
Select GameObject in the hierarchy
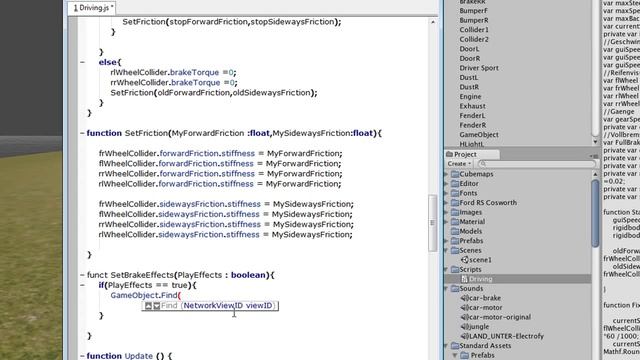(479, 135)
